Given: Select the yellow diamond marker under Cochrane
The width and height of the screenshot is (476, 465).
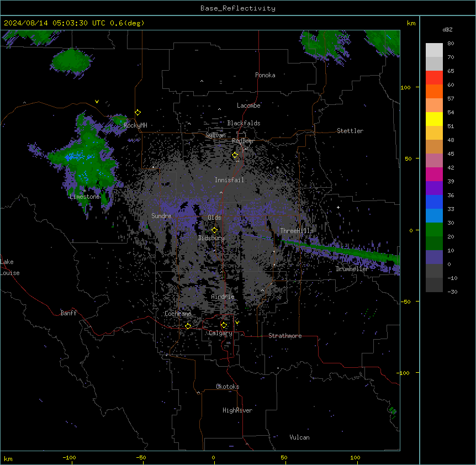Looking at the screenshot, I should point(188,326).
